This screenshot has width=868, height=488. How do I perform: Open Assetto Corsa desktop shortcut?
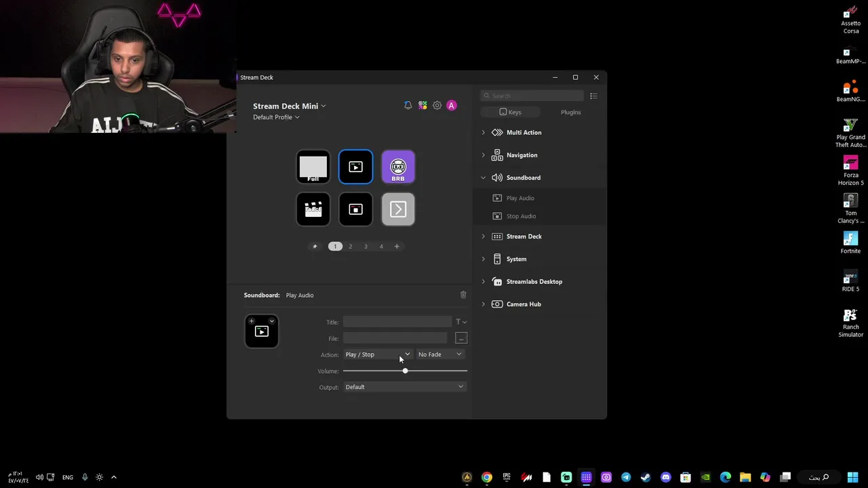(x=850, y=20)
